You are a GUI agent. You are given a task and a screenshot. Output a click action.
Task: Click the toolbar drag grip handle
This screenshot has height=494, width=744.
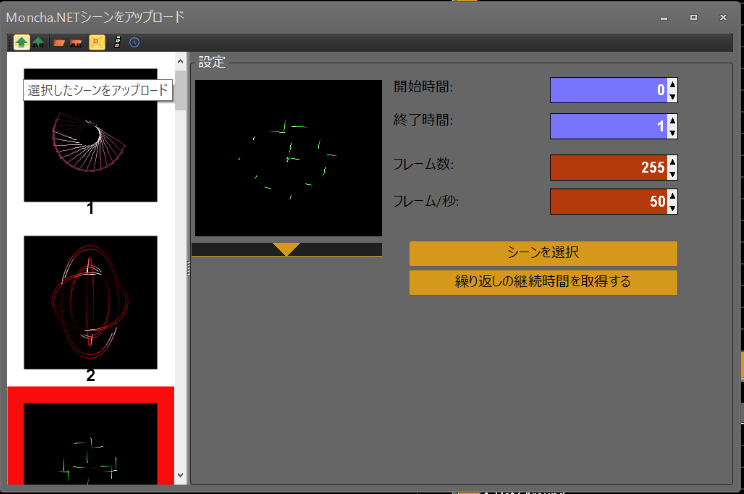[x=10, y=42]
